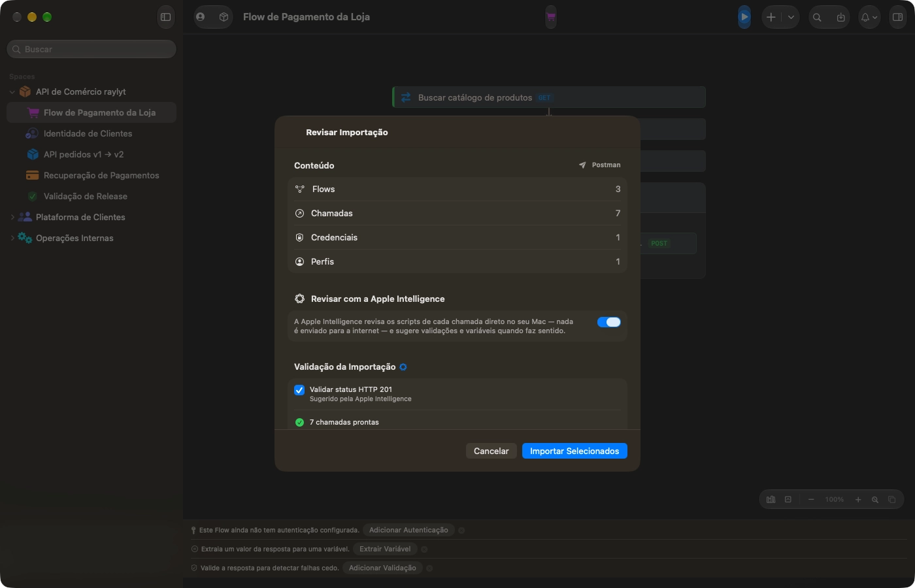The width and height of the screenshot is (915, 588).
Task: Open Identidade de Clientes in the sidebar
Action: (x=91, y=133)
